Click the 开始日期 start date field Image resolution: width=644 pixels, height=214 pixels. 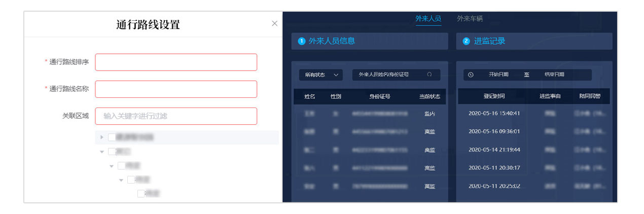click(x=498, y=75)
